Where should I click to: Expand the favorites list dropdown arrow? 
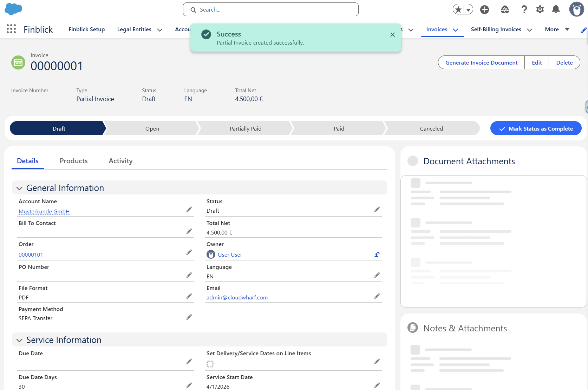(468, 9)
